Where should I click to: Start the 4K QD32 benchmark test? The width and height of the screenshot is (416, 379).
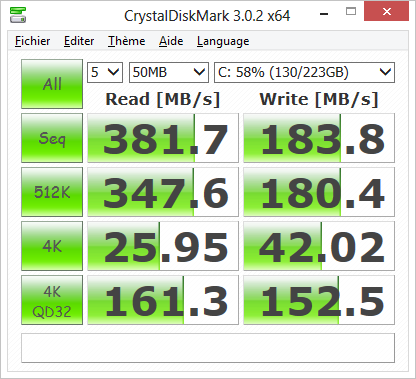(52, 300)
